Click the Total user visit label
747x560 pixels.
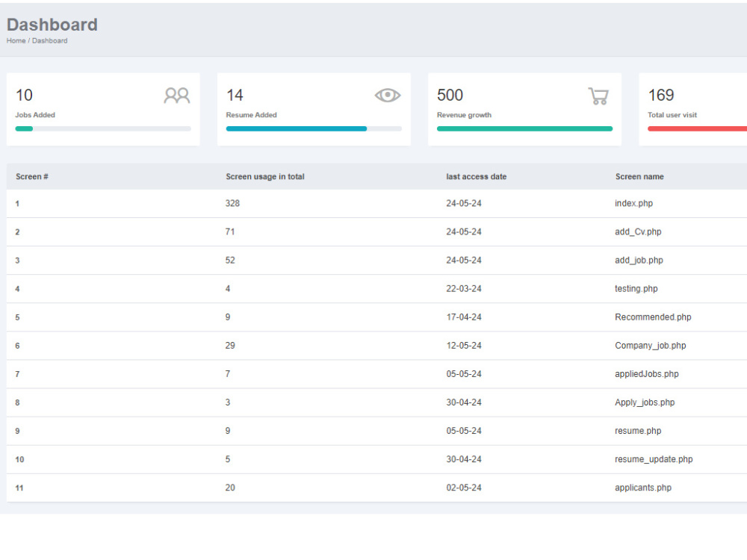[672, 115]
